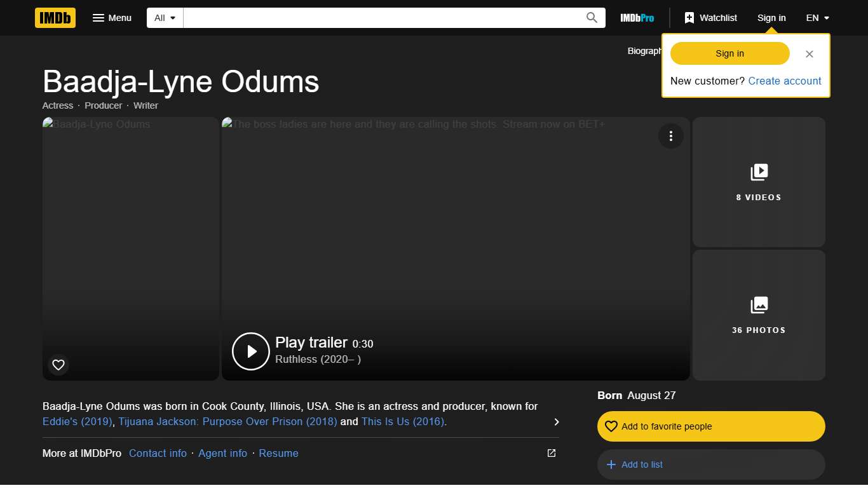Open the 36 Photos gallery
This screenshot has width=868, height=488.
coord(759,315)
